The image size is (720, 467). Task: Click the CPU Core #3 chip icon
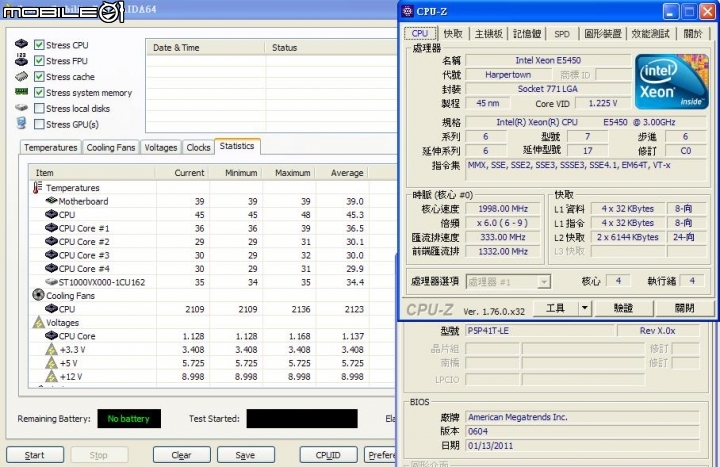pyautogui.click(x=51, y=255)
